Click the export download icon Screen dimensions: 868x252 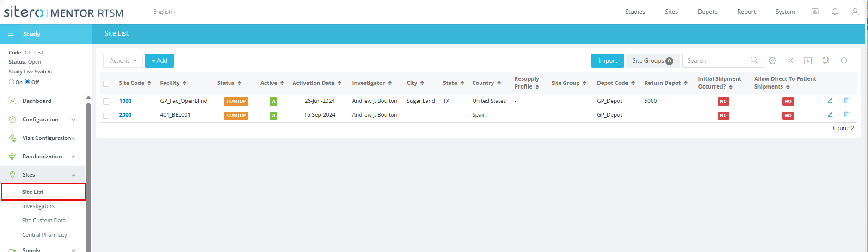tap(808, 60)
